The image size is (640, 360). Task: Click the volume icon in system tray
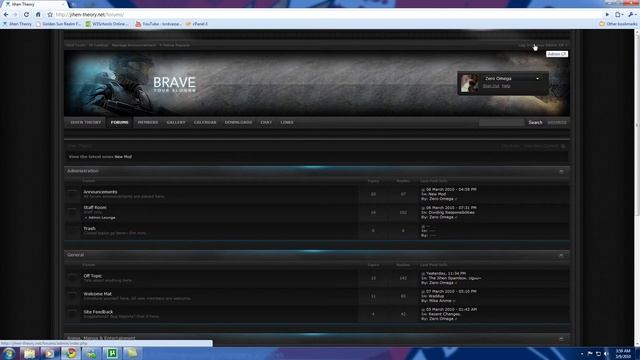607,353
